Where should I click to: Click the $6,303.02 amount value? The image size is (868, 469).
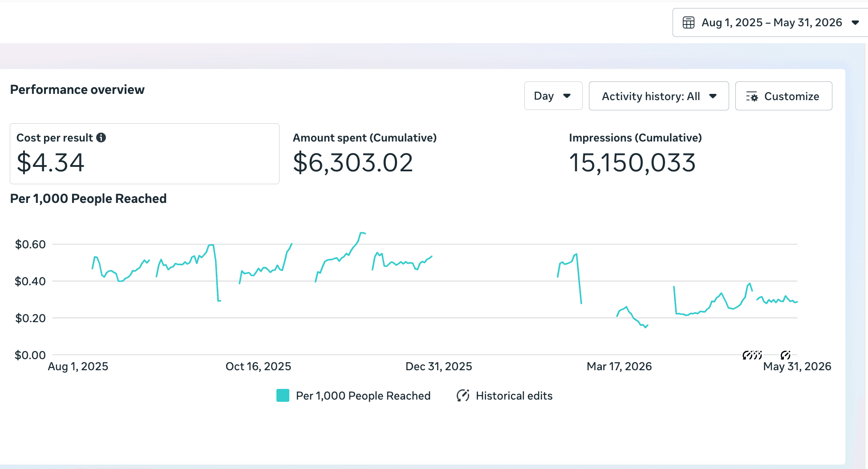tap(353, 162)
